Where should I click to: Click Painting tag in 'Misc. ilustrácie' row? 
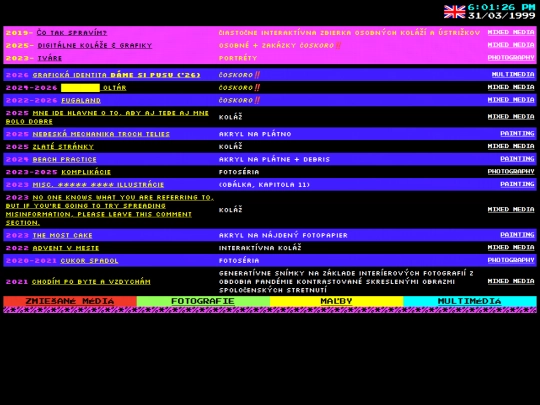click(517, 184)
